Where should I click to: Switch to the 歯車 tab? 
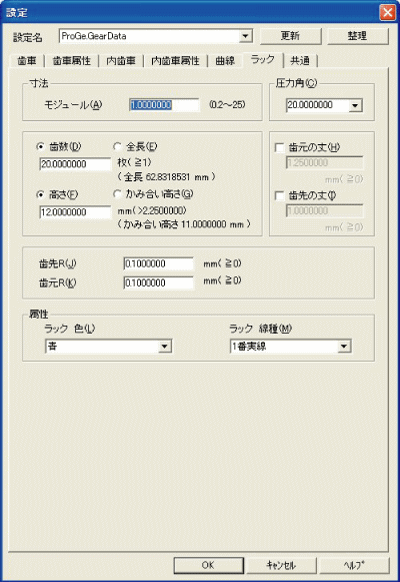point(27,61)
